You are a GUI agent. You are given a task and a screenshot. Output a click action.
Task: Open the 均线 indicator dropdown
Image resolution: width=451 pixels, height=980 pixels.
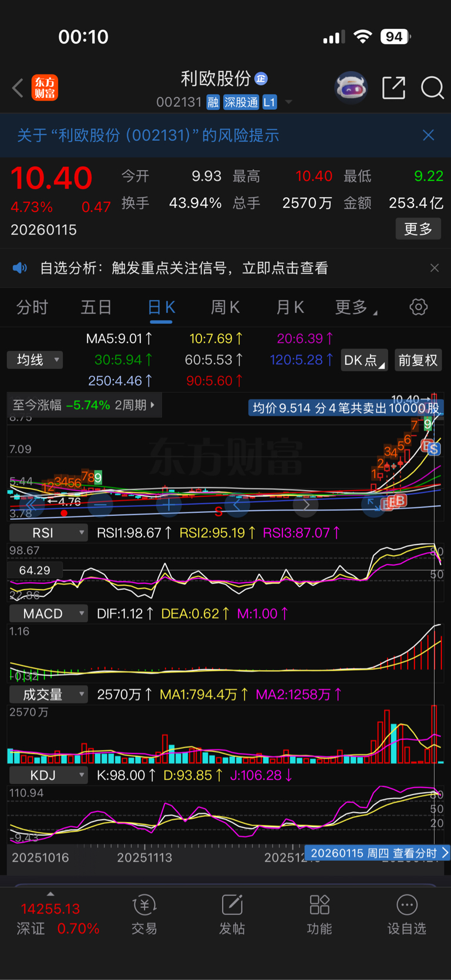[35, 360]
